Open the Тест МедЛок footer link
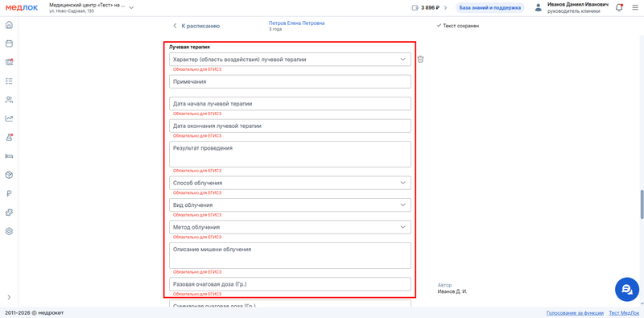 pyautogui.click(x=624, y=312)
